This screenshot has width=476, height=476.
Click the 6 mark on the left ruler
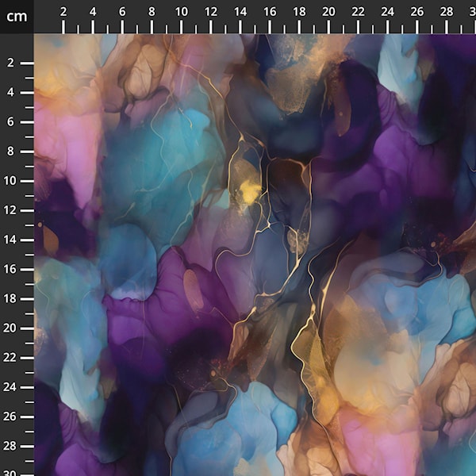(x=12, y=121)
